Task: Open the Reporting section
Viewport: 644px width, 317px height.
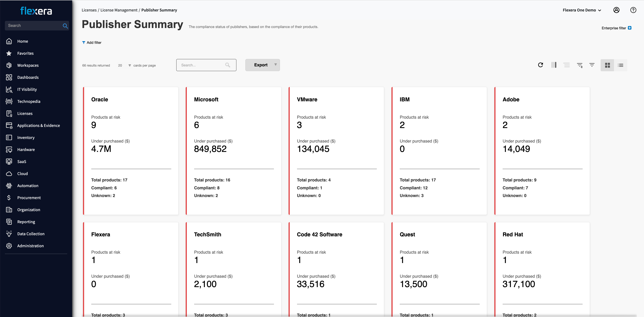Action: pos(26,222)
